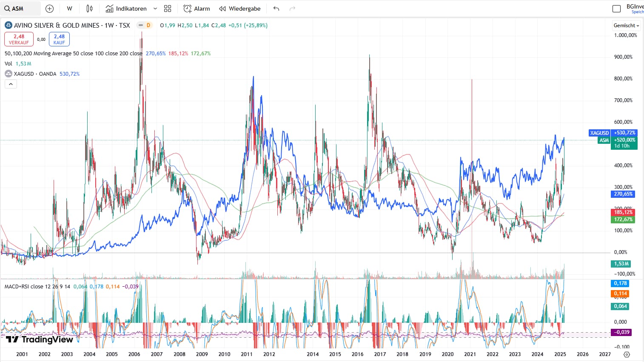Image resolution: width=644 pixels, height=362 pixels.
Task: Open the ASM symbol search
Action: tap(20, 9)
